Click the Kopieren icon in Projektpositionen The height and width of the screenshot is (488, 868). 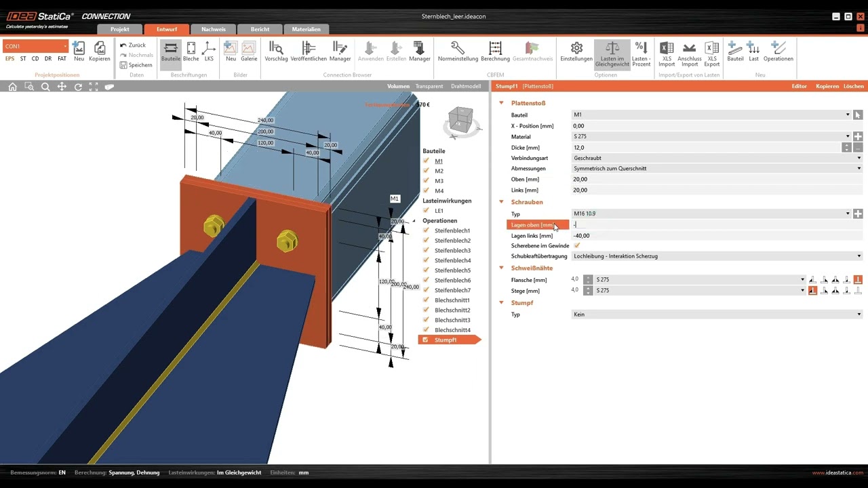[x=99, y=51]
